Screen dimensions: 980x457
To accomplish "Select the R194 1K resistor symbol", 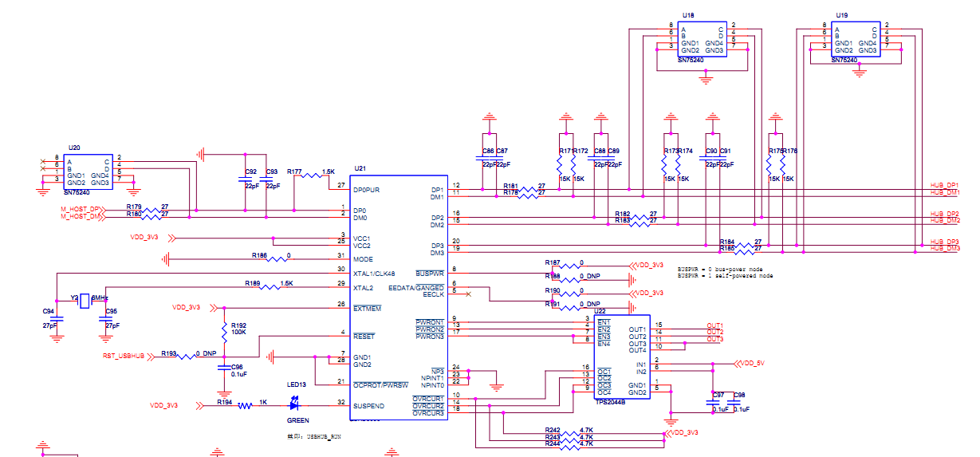I will click(246, 405).
